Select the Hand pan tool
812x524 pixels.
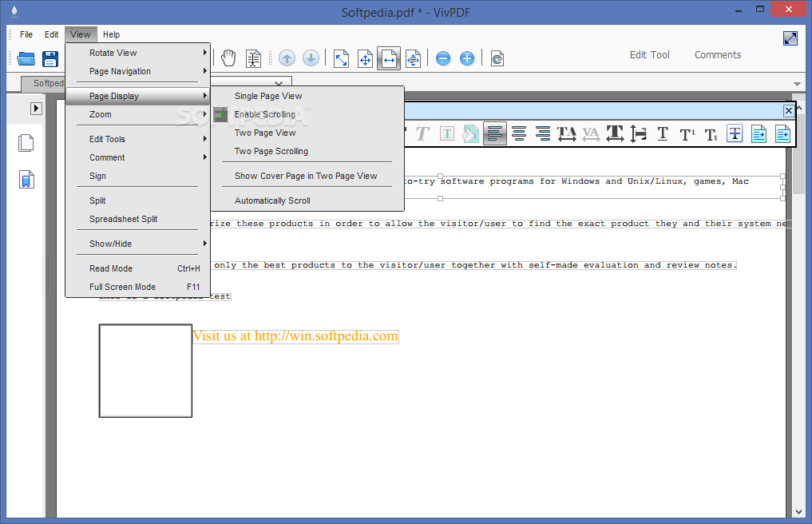[x=228, y=58]
